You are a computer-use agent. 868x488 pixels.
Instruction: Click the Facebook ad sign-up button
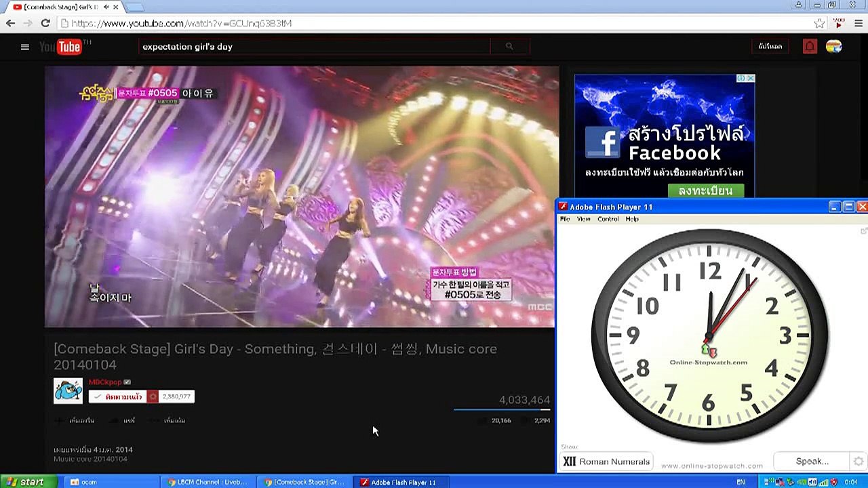[705, 191]
